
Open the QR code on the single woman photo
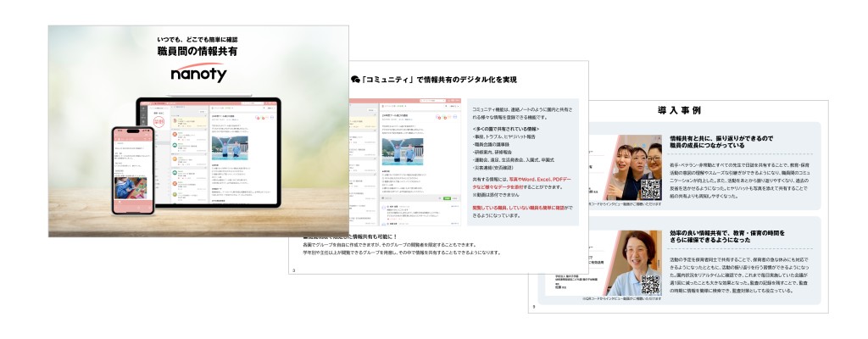point(650,284)
